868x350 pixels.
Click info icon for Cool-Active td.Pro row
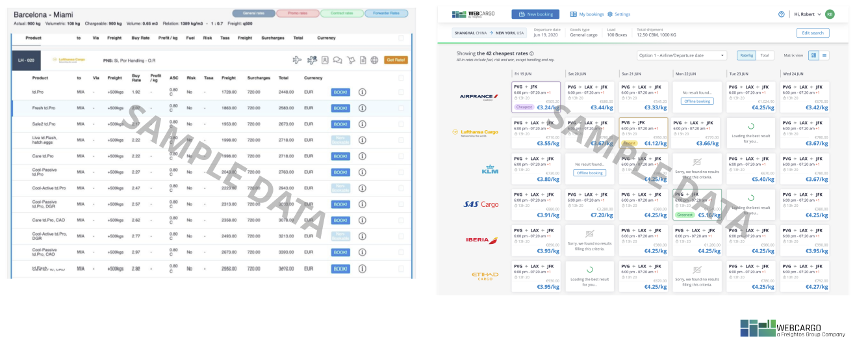[362, 188]
